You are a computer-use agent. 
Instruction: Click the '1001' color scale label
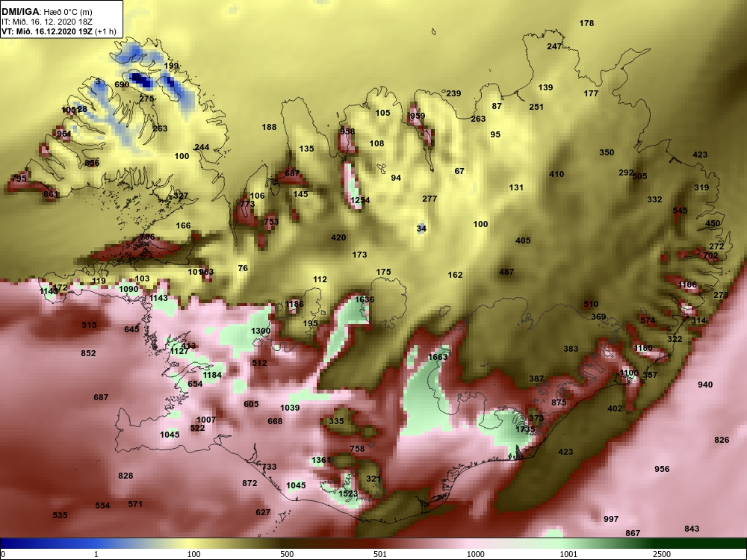568,554
